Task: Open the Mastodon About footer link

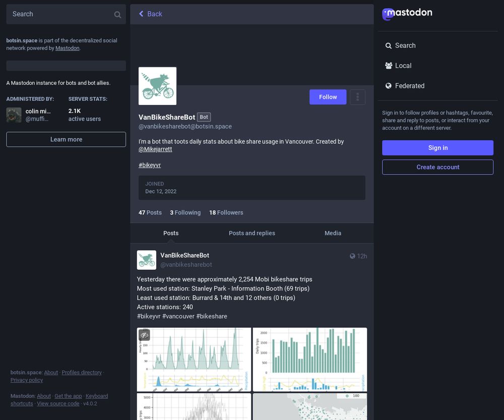Action: pyautogui.click(x=44, y=396)
